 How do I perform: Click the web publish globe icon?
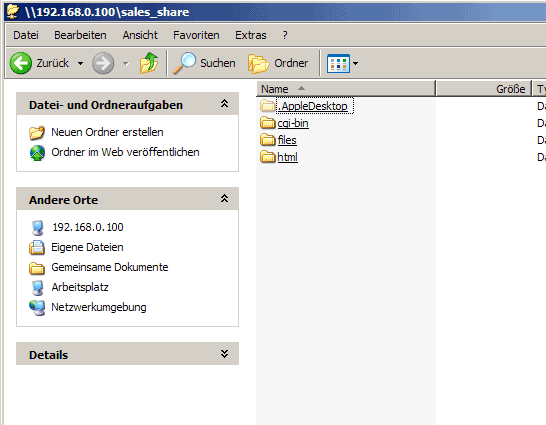[x=37, y=153]
